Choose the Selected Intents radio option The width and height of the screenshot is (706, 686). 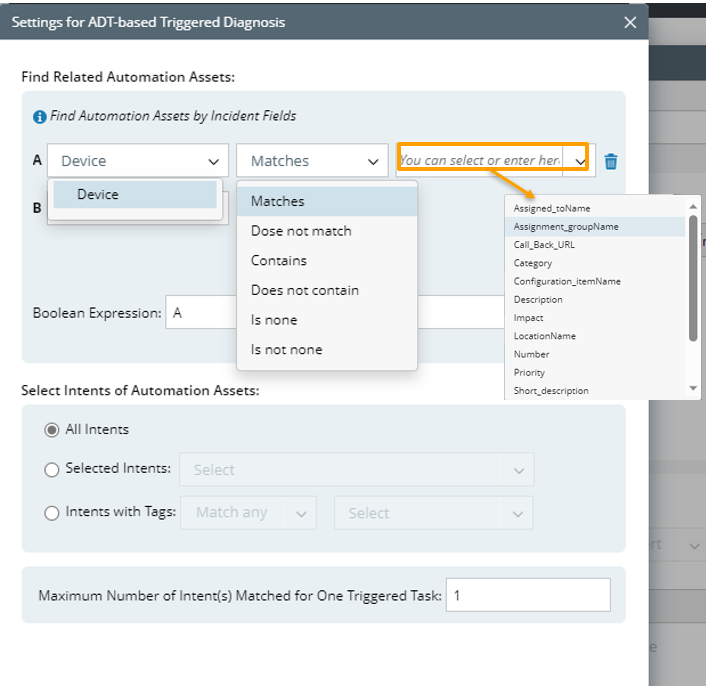click(52, 469)
